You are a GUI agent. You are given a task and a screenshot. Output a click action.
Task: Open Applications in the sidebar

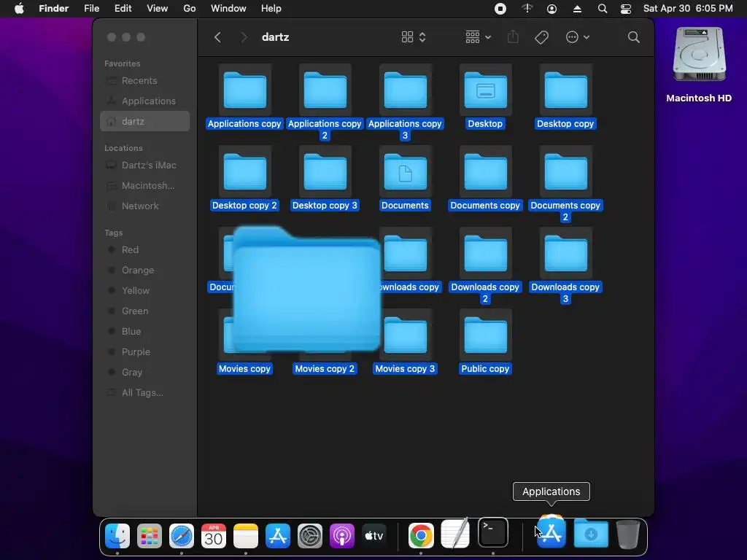click(x=145, y=101)
